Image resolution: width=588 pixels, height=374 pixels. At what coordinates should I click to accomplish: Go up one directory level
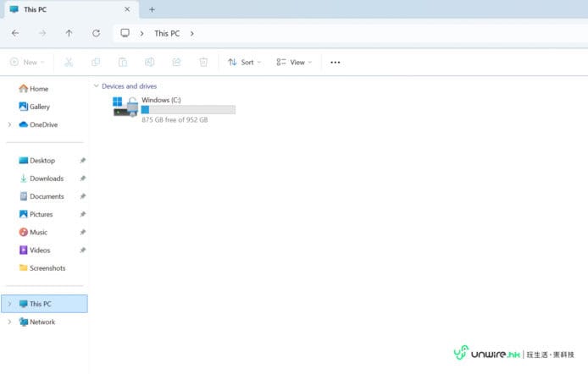69,33
